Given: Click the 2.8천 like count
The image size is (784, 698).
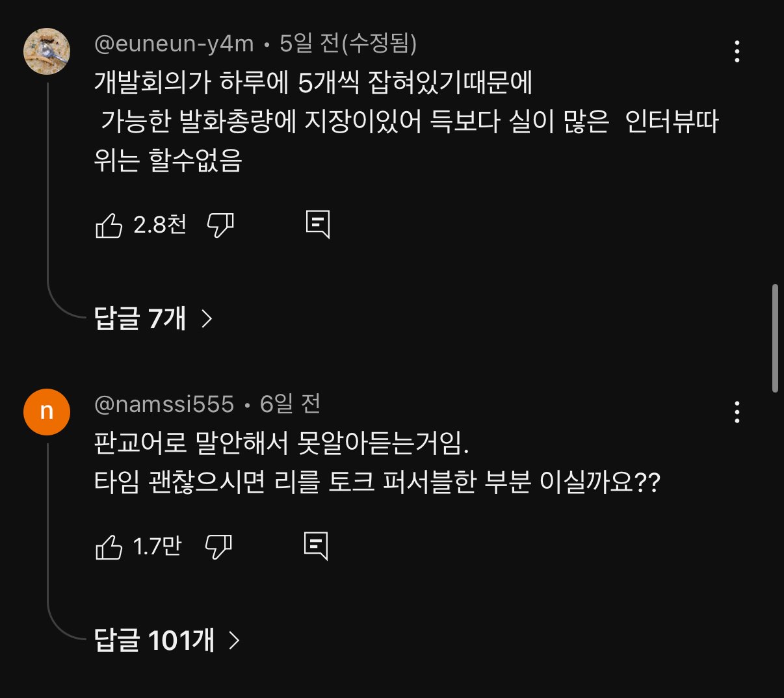Looking at the screenshot, I should [x=160, y=225].
